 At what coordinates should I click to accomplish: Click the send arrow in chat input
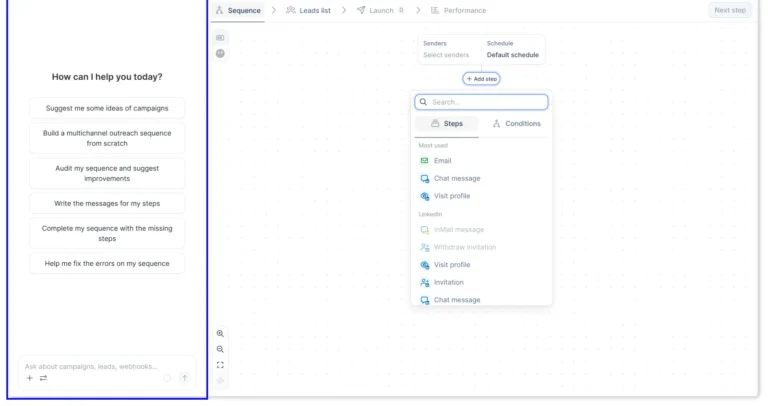[x=185, y=378]
